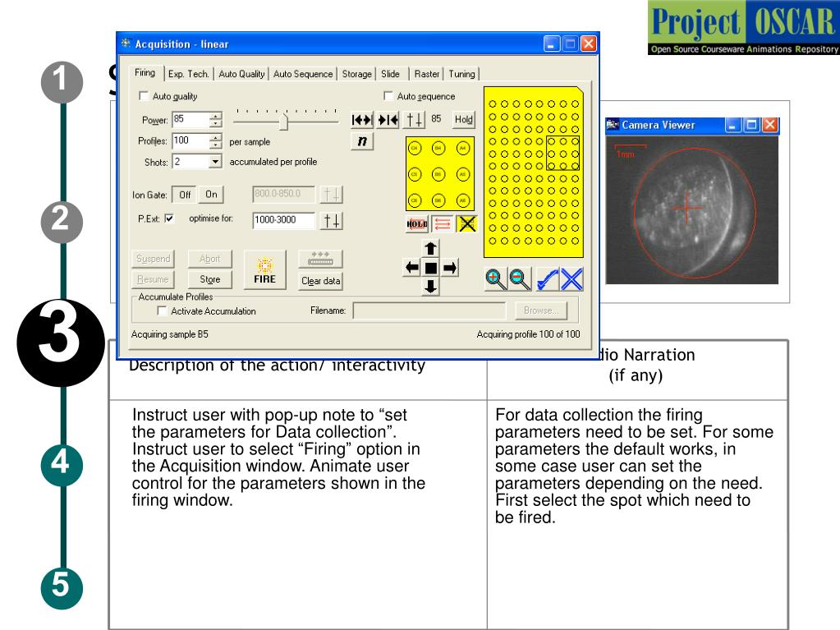Close the Camera Viewer window
This screenshot has height=630, width=840.
770,125
